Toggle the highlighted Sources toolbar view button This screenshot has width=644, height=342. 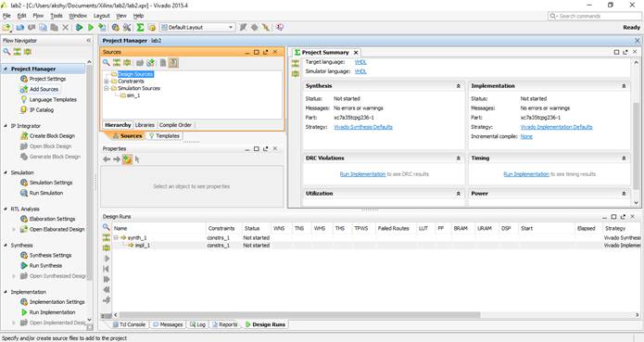click(x=173, y=62)
